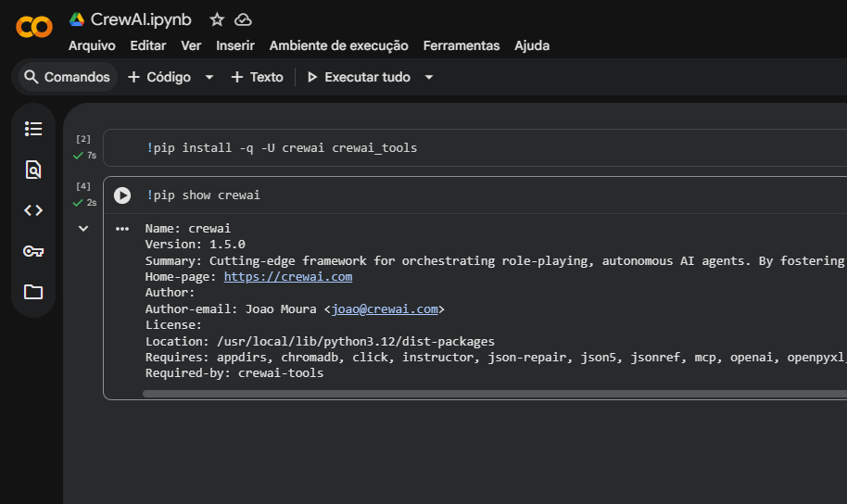Click the 'Required-by: crewai-tools' line
The image size is (847, 504).
point(234,373)
